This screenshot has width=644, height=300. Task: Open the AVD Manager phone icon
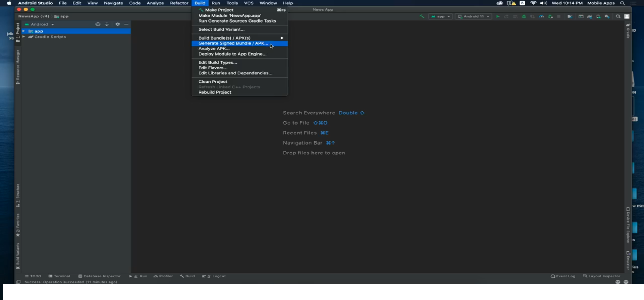coord(598,17)
